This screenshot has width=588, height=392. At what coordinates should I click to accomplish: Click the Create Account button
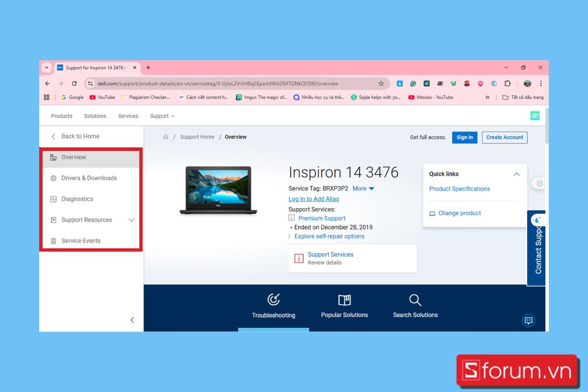pos(505,137)
